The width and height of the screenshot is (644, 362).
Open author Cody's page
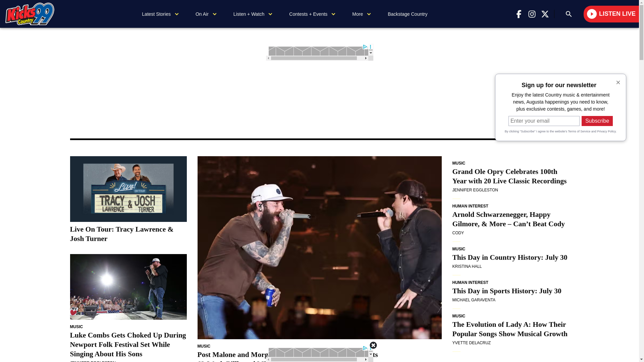458,233
